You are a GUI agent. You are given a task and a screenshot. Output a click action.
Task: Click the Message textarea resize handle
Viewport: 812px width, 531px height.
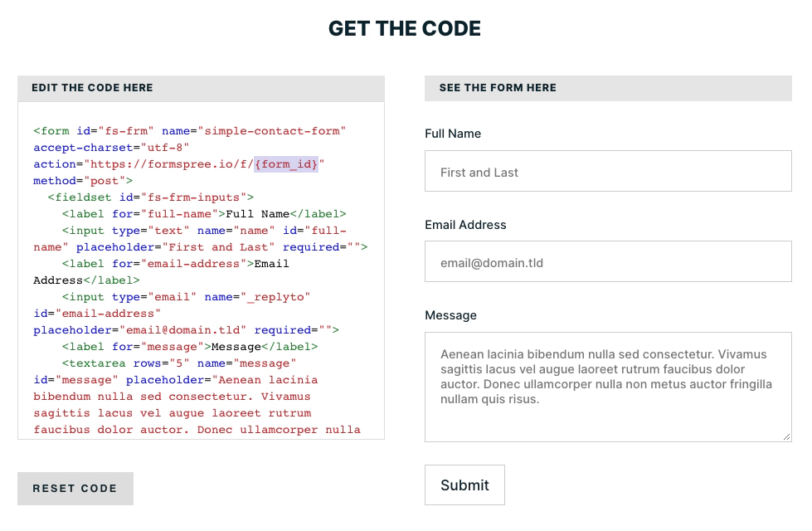tap(786, 436)
